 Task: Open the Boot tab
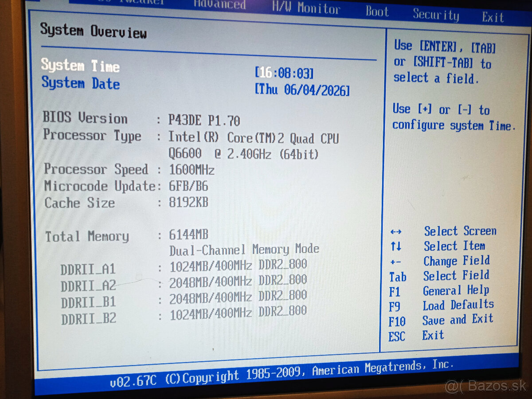[x=377, y=12]
